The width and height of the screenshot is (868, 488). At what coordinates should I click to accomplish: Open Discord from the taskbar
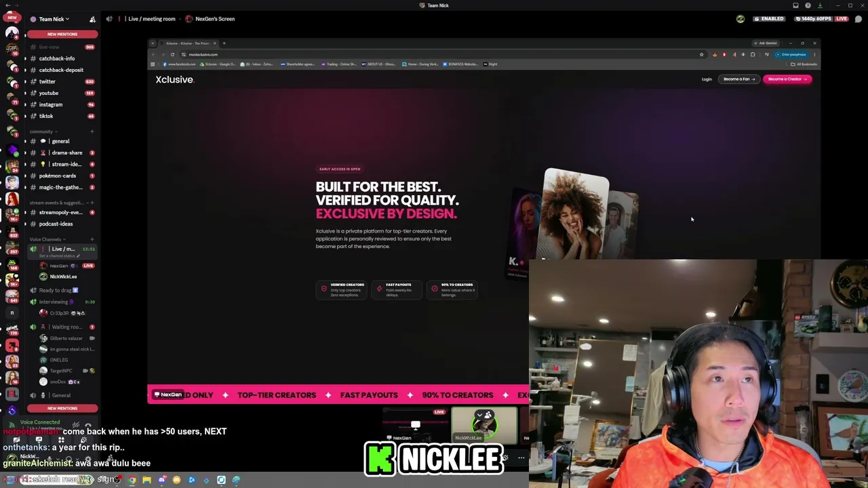(162, 480)
